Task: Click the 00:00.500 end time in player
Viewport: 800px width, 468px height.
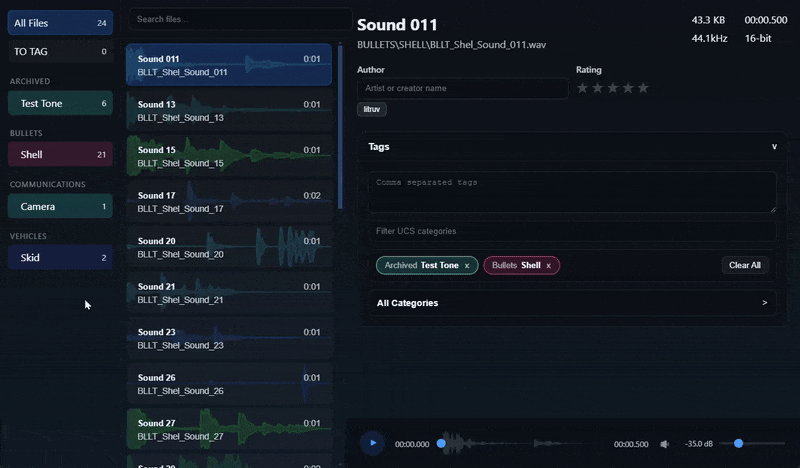Action: pos(631,445)
